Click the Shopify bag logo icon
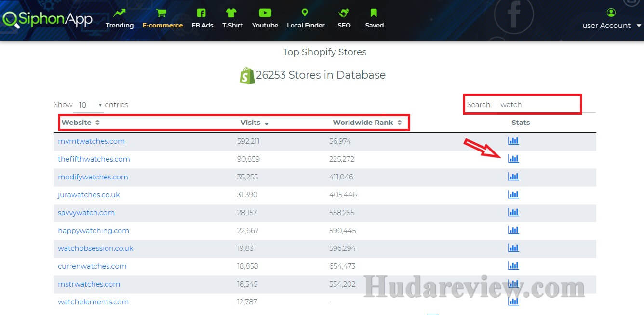644x315 pixels. 247,75
